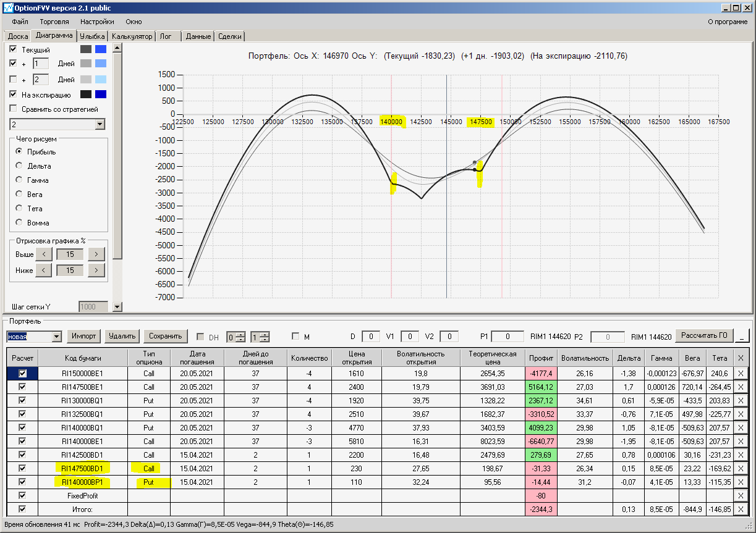Switch to the Калькулятор tab

click(x=132, y=36)
